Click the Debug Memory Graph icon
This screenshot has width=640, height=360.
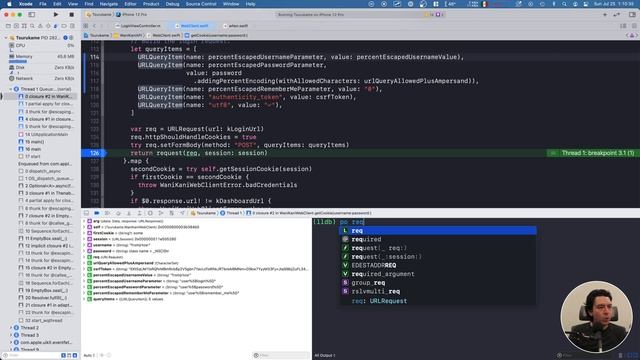161,213
